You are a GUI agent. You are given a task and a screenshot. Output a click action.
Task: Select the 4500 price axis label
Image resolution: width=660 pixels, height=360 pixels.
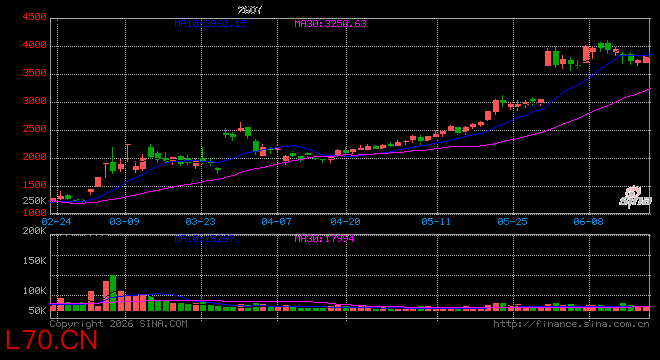pyautogui.click(x=35, y=17)
